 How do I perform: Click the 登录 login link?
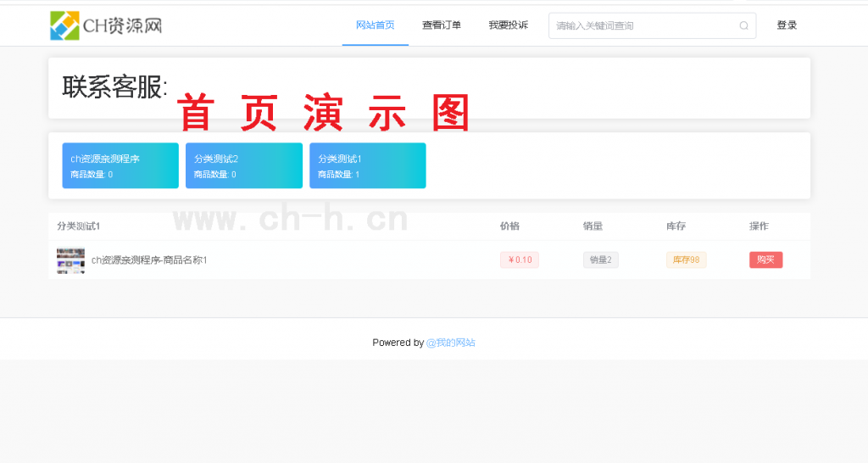[x=787, y=25]
